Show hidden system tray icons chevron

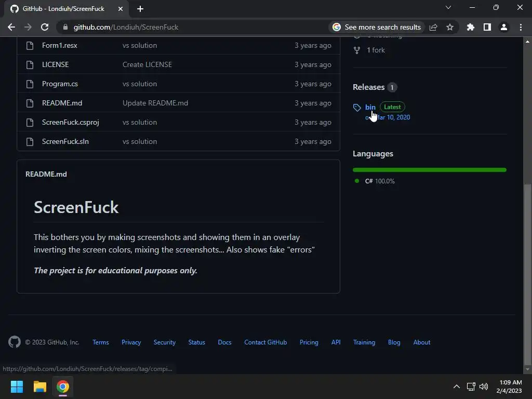457,387
